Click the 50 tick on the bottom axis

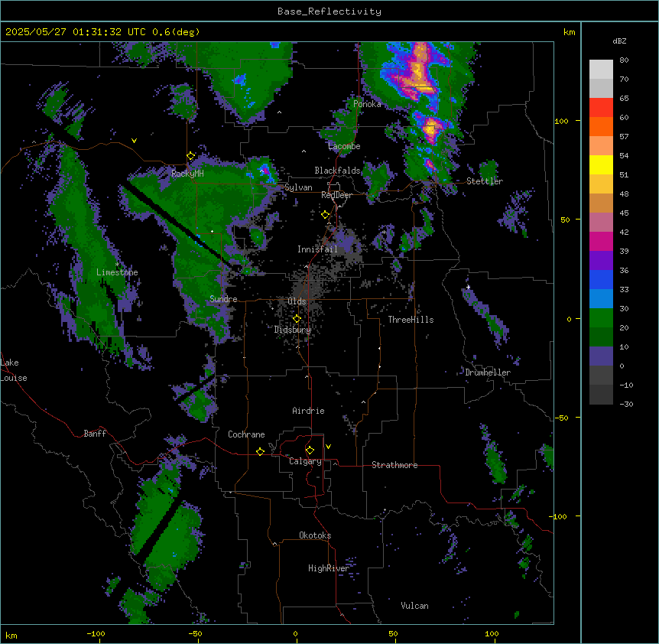[394, 633]
